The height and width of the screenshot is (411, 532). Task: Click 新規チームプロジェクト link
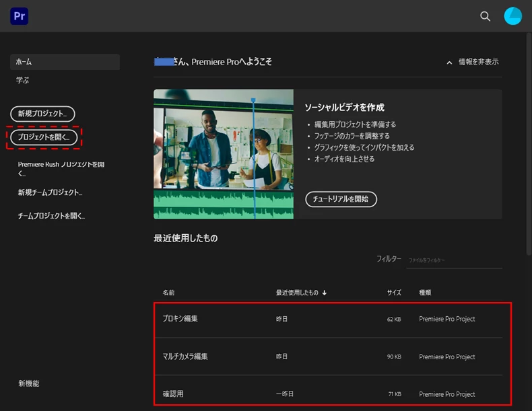[50, 192]
